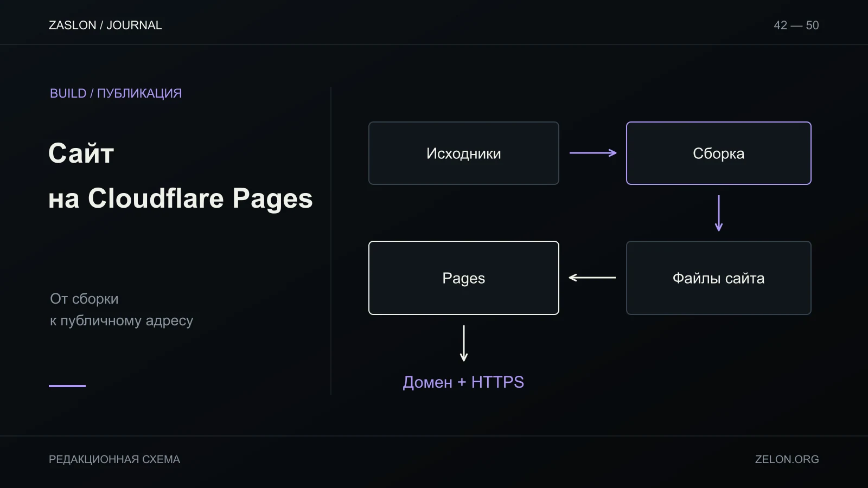Click the Сайт heading line
This screenshot has height=488, width=868.
[x=81, y=153]
